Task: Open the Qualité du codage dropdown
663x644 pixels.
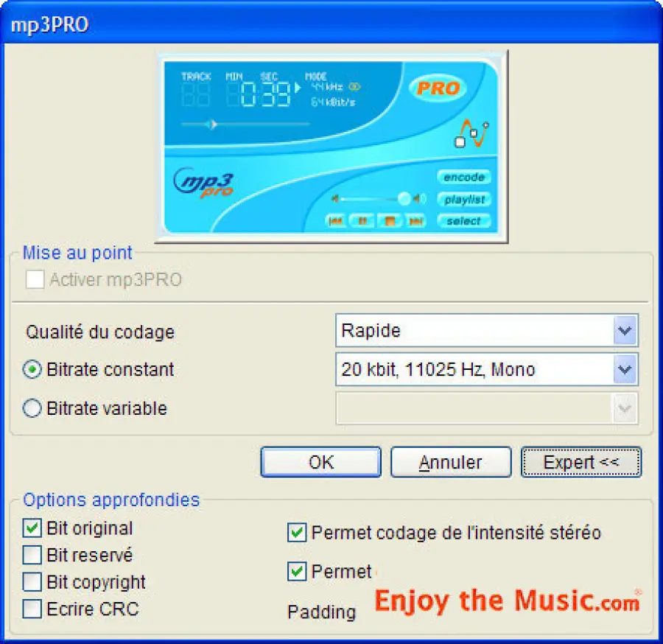Action: click(624, 330)
